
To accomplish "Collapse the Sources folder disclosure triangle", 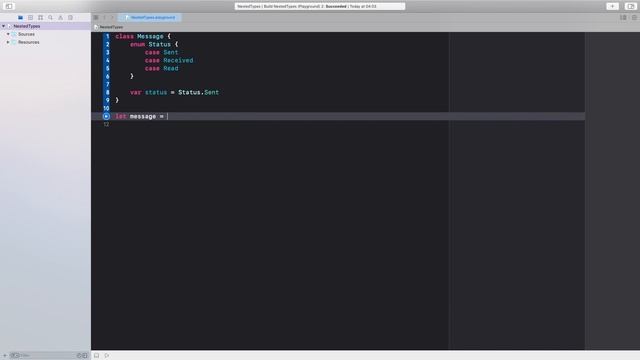I will coord(8,34).
